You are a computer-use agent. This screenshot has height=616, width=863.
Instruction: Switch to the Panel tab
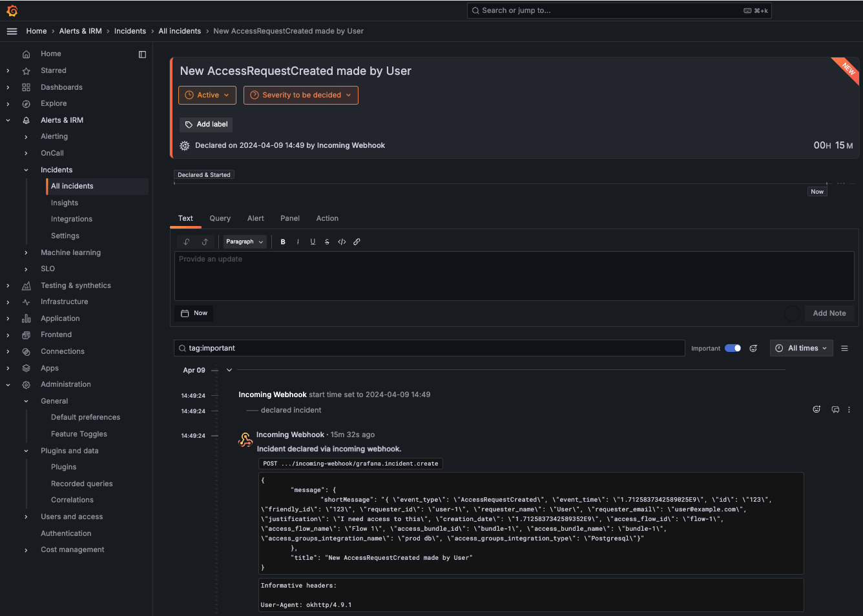[x=289, y=218]
